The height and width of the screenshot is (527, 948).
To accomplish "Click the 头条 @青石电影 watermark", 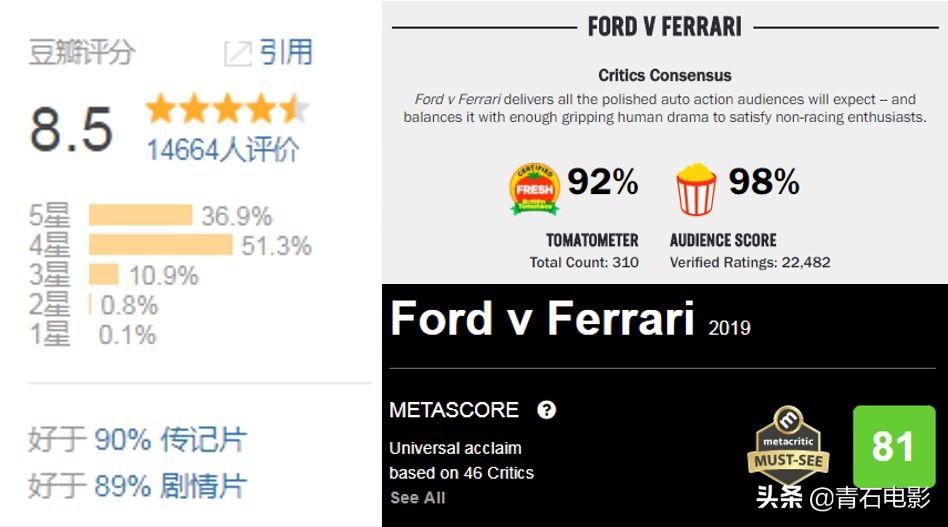I will click(x=842, y=497).
